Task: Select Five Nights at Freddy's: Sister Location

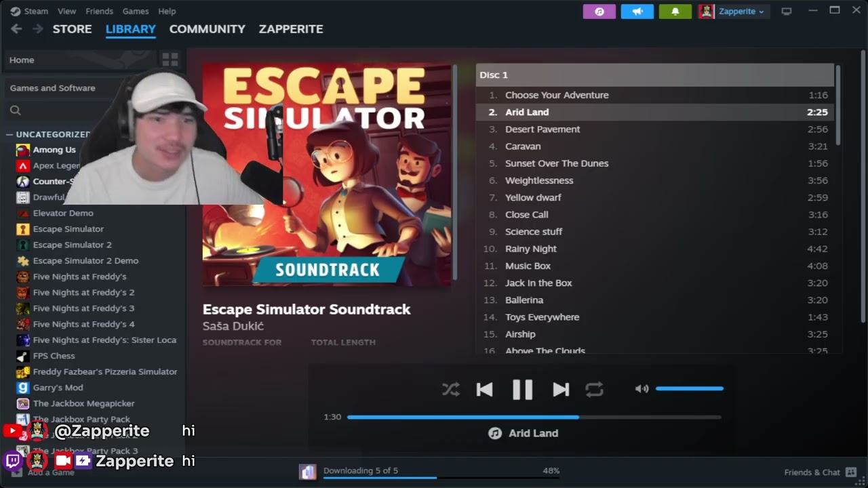Action: [104, 340]
